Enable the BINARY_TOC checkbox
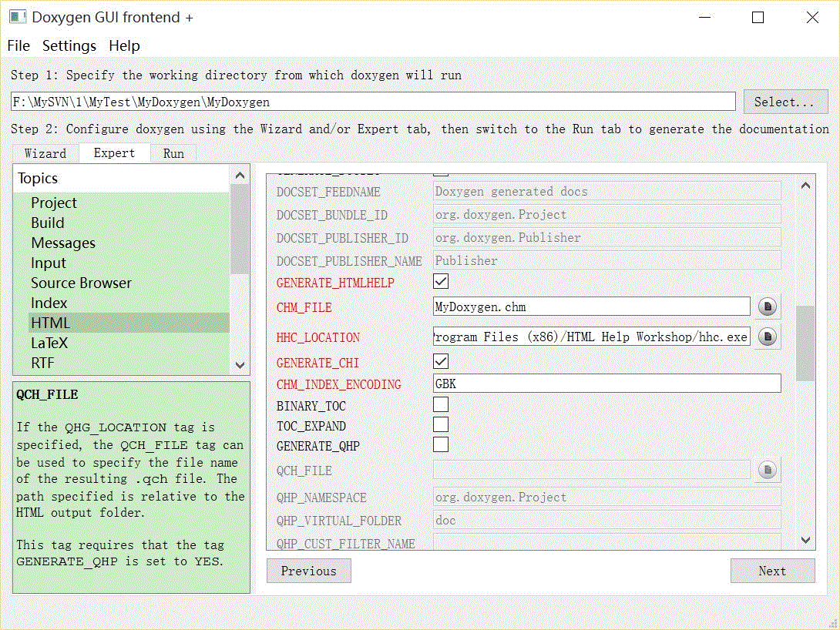The width and height of the screenshot is (840, 630). point(440,404)
